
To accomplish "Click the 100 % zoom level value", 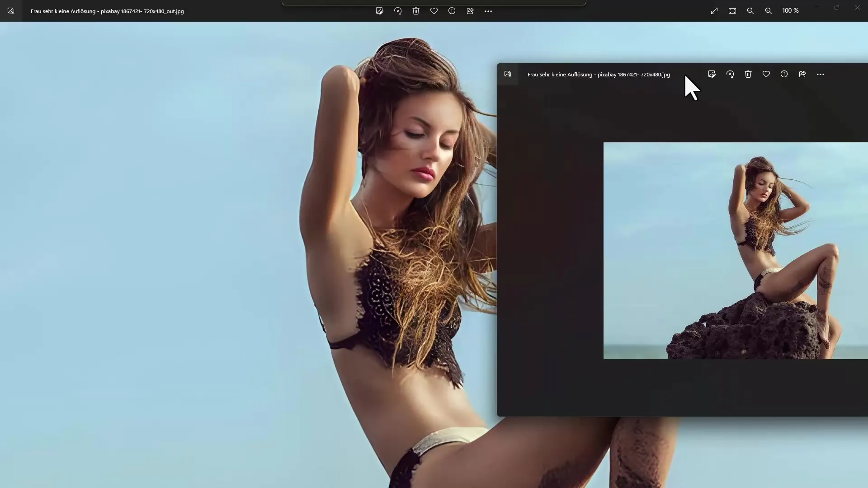I will point(791,10).
